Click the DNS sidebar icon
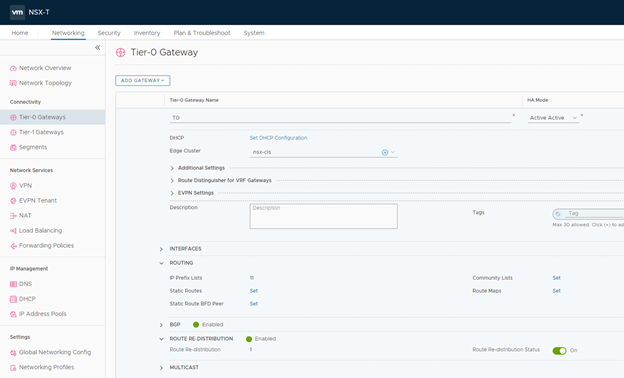 pos(13,284)
